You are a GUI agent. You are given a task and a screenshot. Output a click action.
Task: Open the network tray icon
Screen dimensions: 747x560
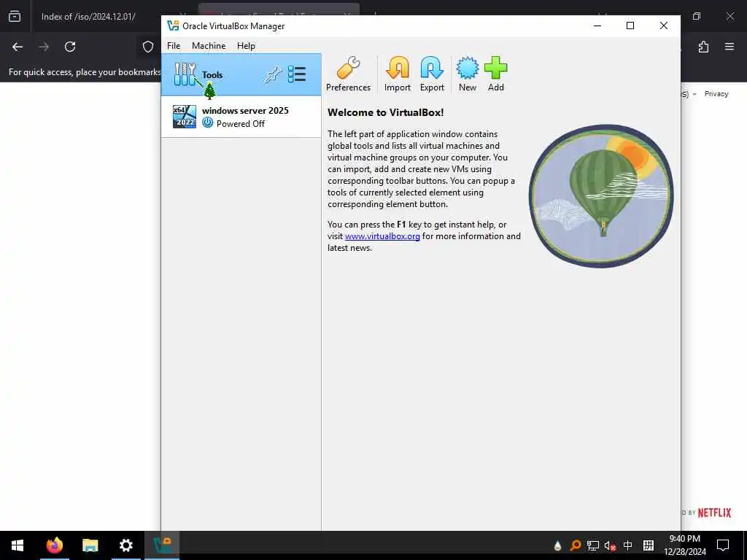coord(592,545)
